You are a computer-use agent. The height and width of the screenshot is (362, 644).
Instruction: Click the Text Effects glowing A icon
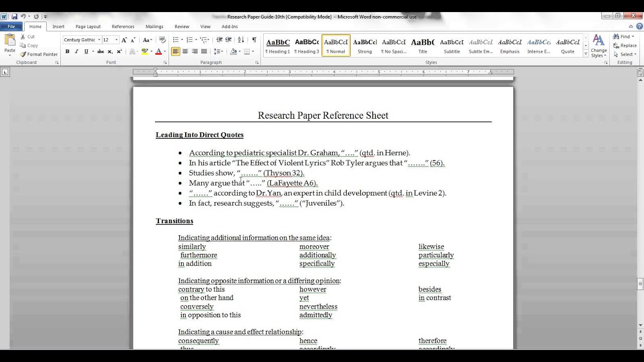pos(133,51)
